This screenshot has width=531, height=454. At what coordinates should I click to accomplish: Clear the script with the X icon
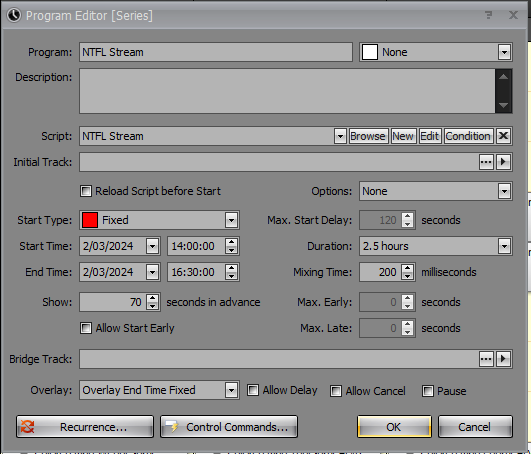tap(503, 136)
